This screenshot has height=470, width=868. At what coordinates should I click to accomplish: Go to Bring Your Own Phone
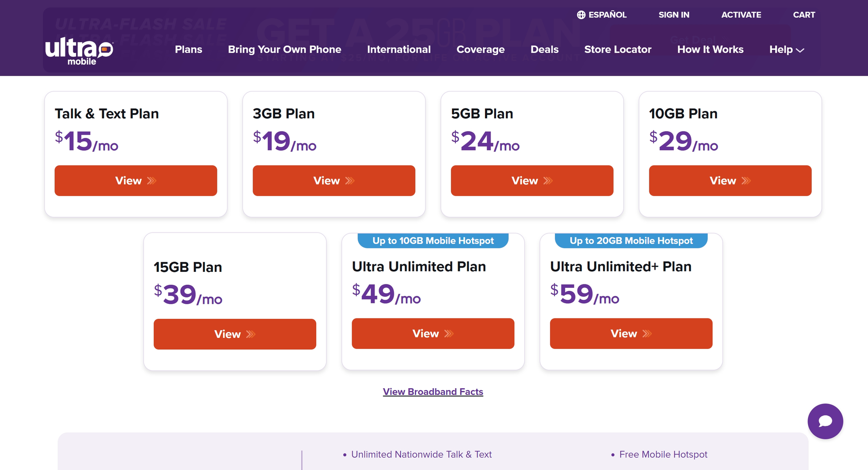tap(284, 50)
